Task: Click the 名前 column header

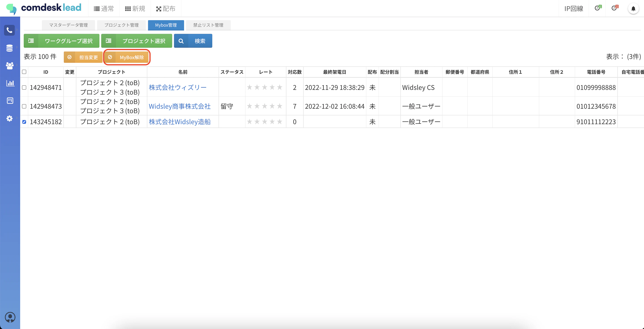Action: click(x=183, y=72)
